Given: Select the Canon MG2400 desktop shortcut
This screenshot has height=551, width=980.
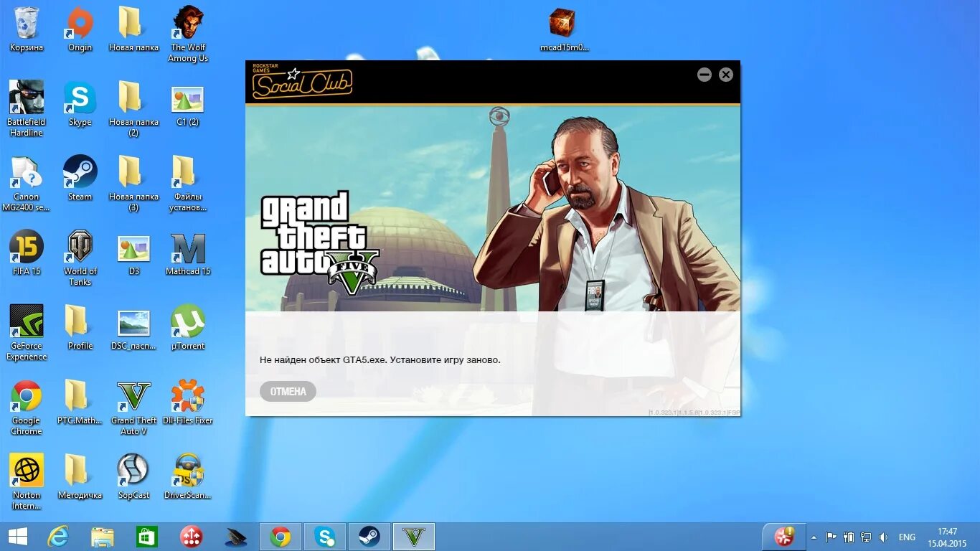Looking at the screenshot, I should 27,184.
